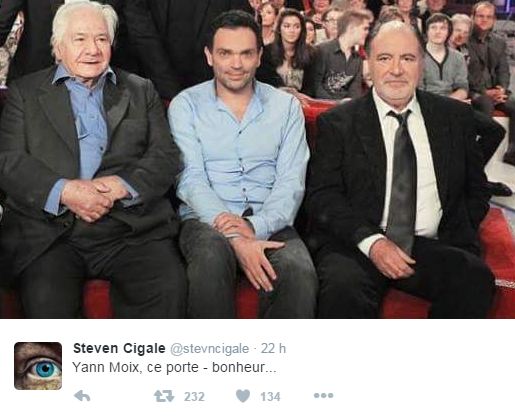Click the reply arrow icon
515x417 pixels.
(x=82, y=396)
